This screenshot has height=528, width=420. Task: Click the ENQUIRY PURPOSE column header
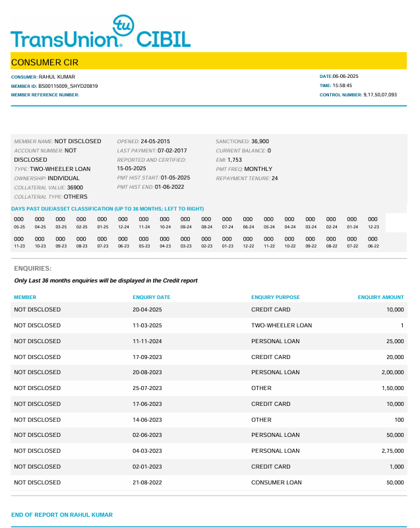click(276, 297)
